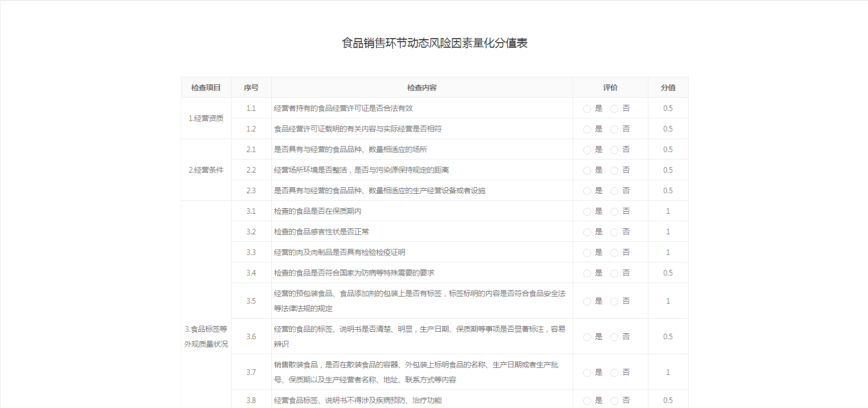Click the 2.经营条件 category cell
This screenshot has width=868, height=408.
tap(206, 170)
